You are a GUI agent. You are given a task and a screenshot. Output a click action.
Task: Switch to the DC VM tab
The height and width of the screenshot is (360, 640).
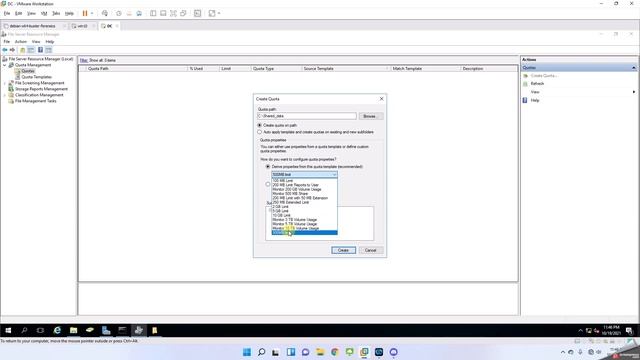109,26
